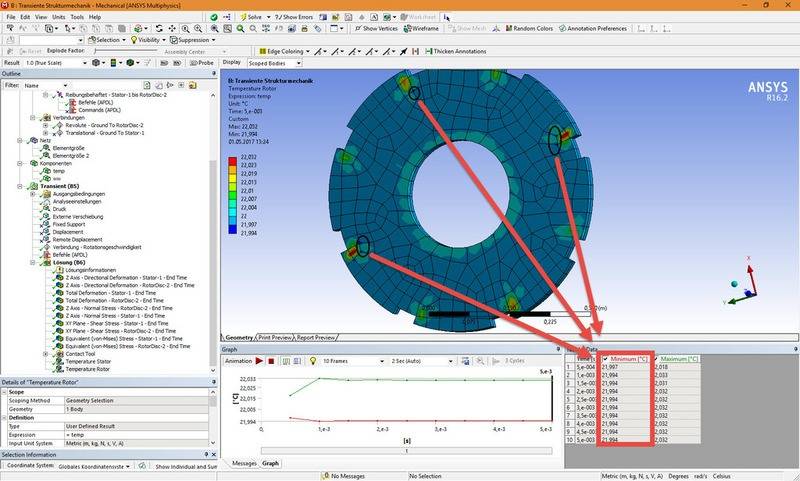
Task: Expand the Contact Tool tree node
Action: click(x=45, y=353)
